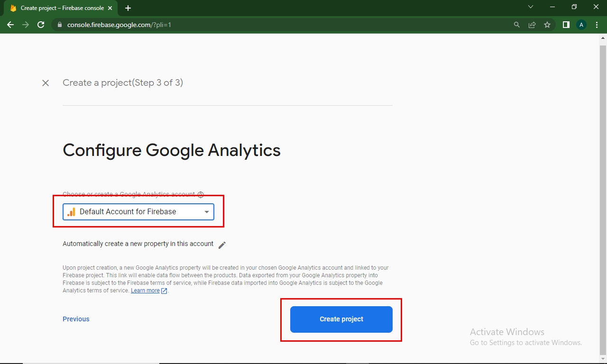Open the browser side panel

[566, 25]
